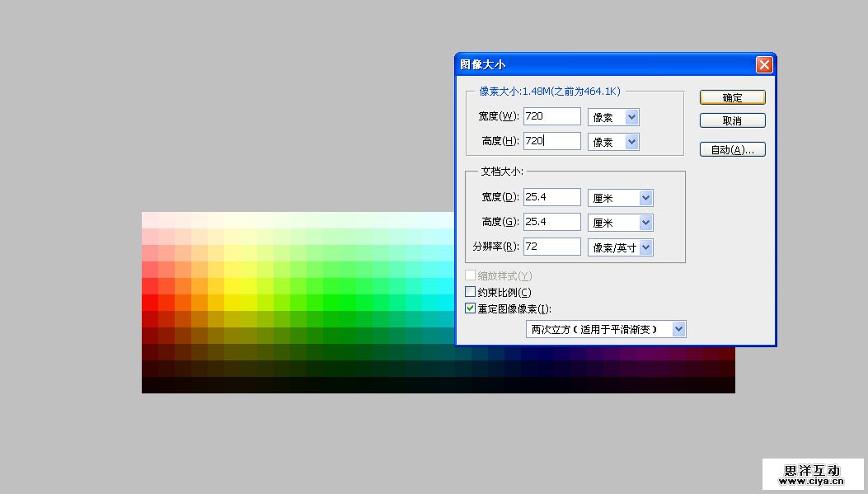Click the document 宽度(D) 25.4 field
This screenshot has height=494, width=868.
click(x=551, y=197)
